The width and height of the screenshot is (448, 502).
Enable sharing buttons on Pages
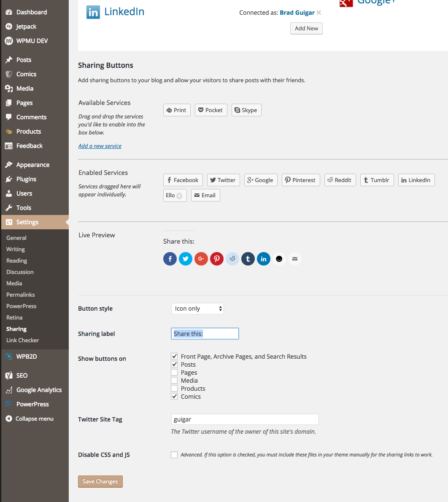pos(174,373)
